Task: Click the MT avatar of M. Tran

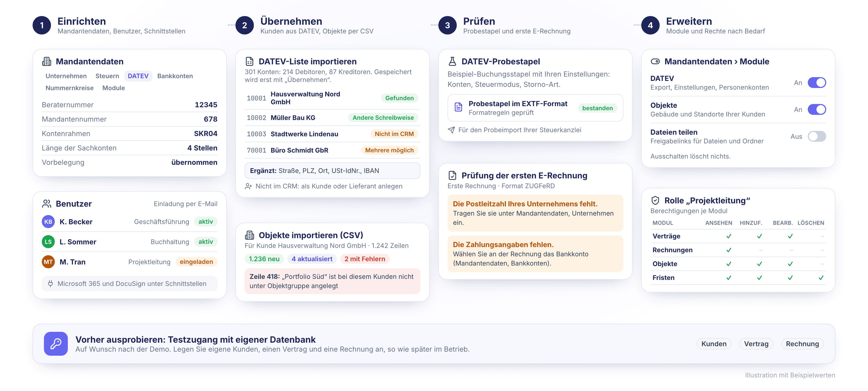Action: click(48, 262)
